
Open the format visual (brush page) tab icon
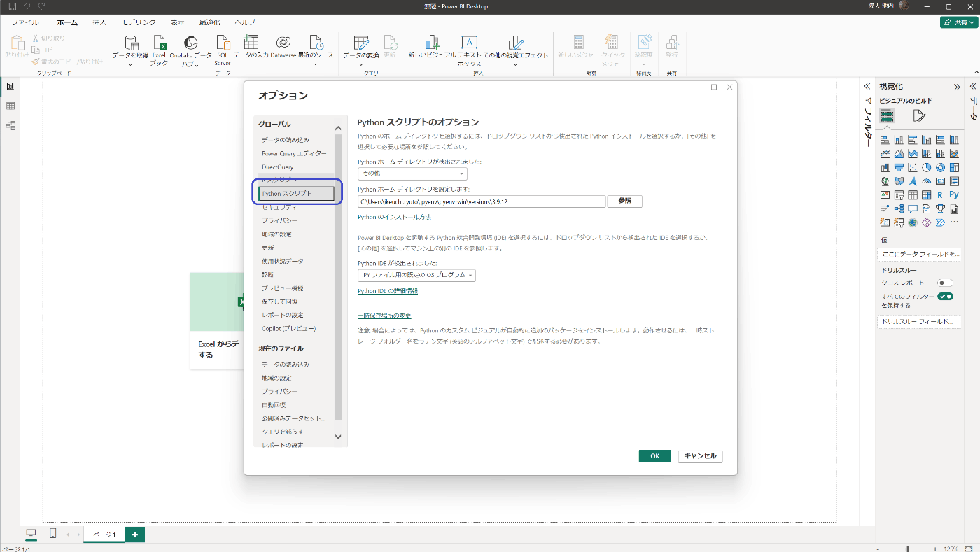coord(919,115)
